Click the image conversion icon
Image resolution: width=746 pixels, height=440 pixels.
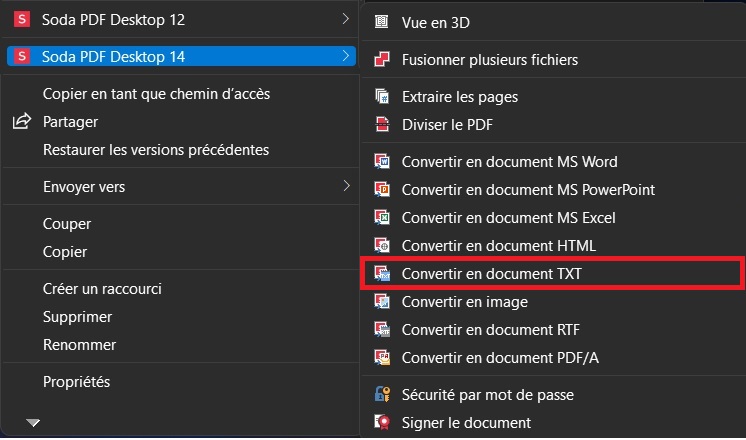382,302
